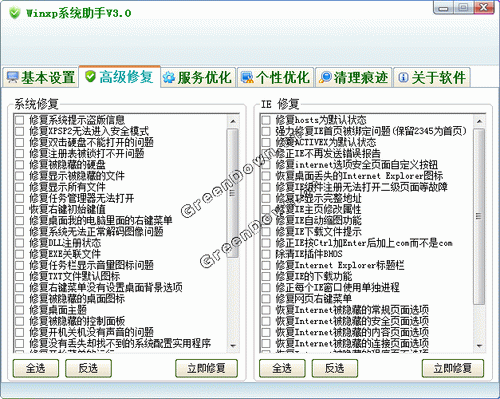Click the green shield app icon in title bar

(15, 13)
